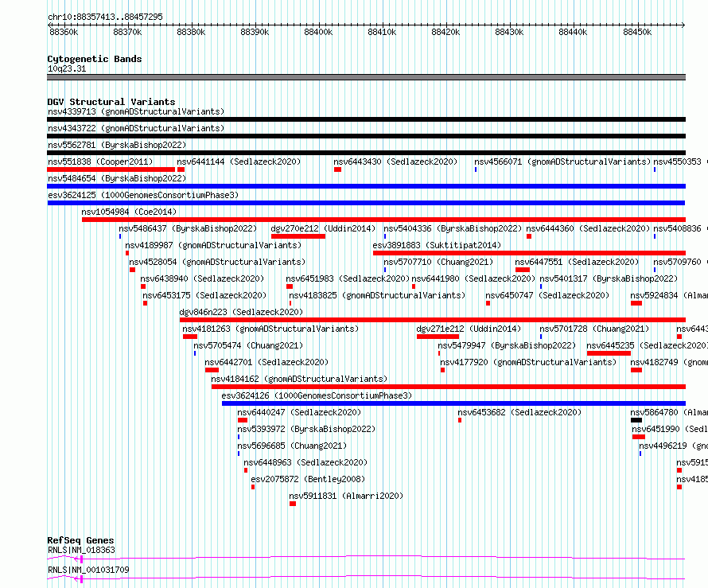Screen dimensions: 708x588
Task: Select nsv6450747 Sedlazeck2020 label
Action: tap(547, 295)
